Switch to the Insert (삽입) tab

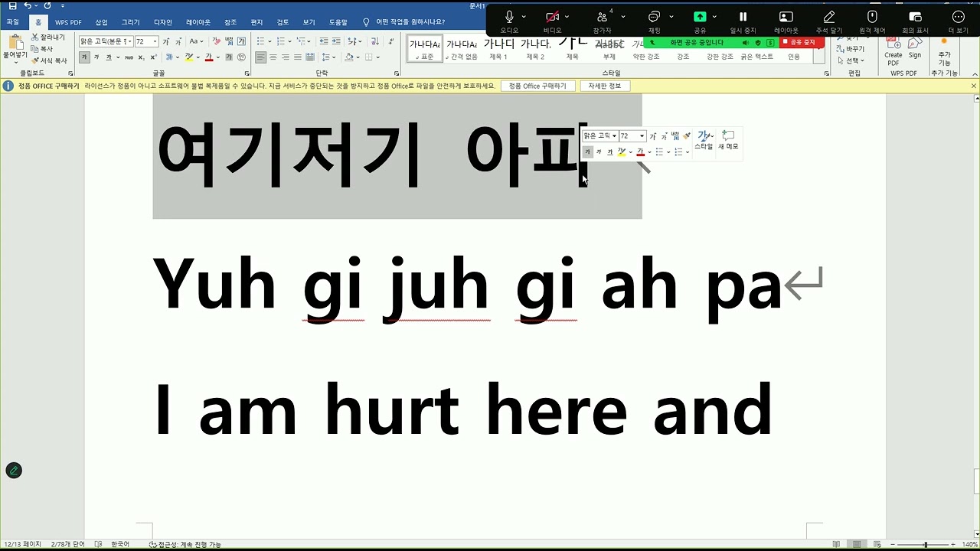[x=101, y=22]
